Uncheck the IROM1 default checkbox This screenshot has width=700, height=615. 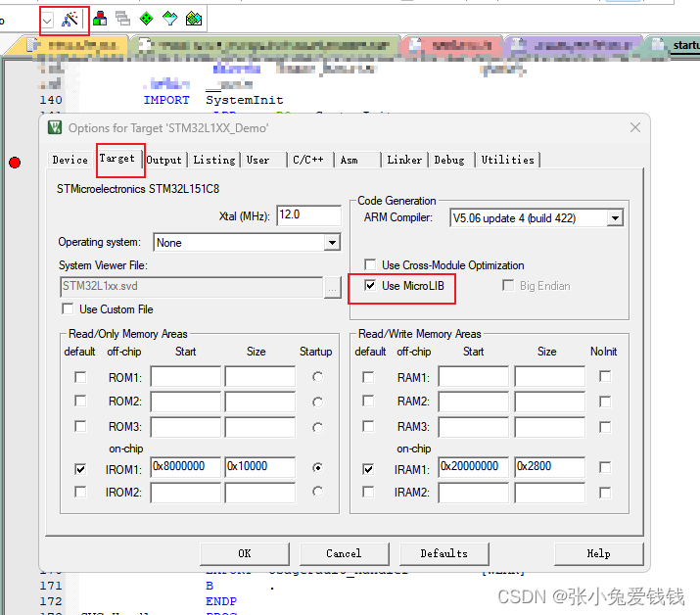[80, 469]
